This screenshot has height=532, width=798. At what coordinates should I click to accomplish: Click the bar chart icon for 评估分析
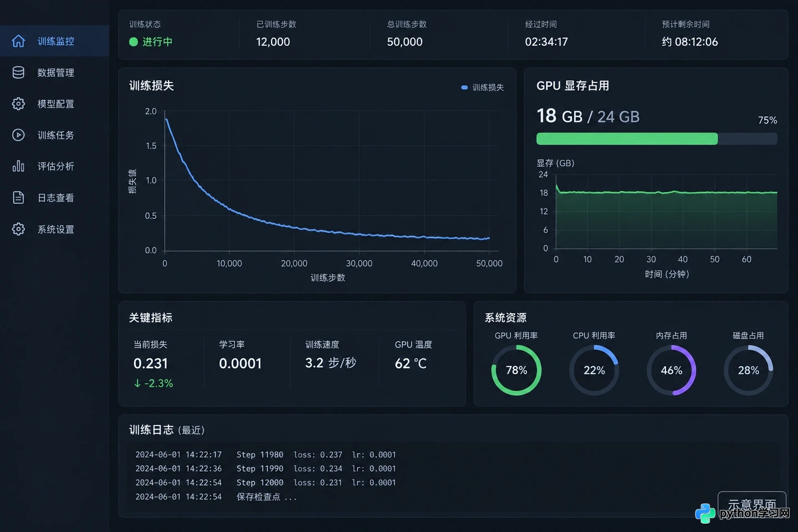click(x=18, y=166)
